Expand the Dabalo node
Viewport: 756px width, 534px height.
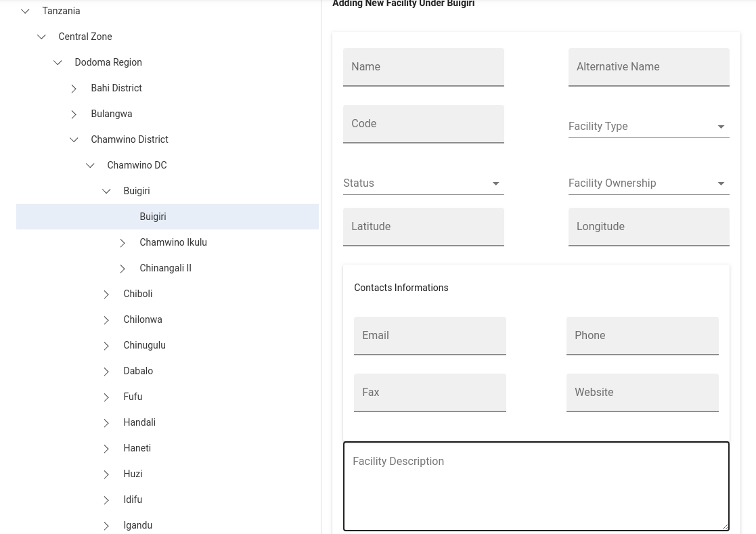(x=106, y=371)
